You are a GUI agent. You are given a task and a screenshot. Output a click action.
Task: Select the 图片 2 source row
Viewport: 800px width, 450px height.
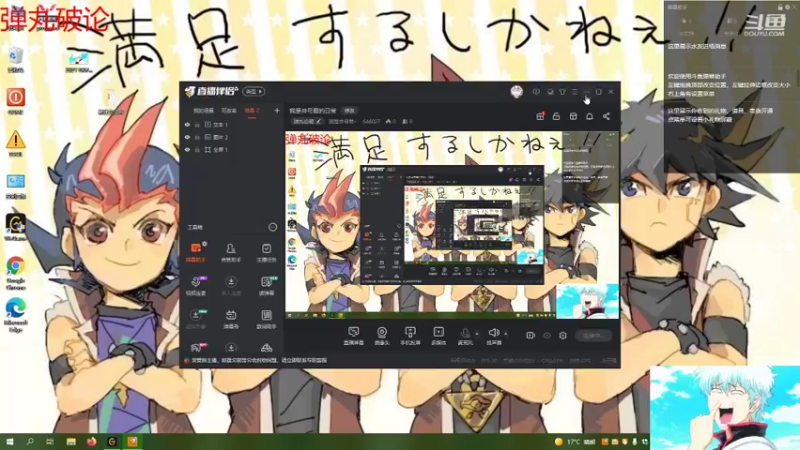pyautogui.click(x=232, y=137)
